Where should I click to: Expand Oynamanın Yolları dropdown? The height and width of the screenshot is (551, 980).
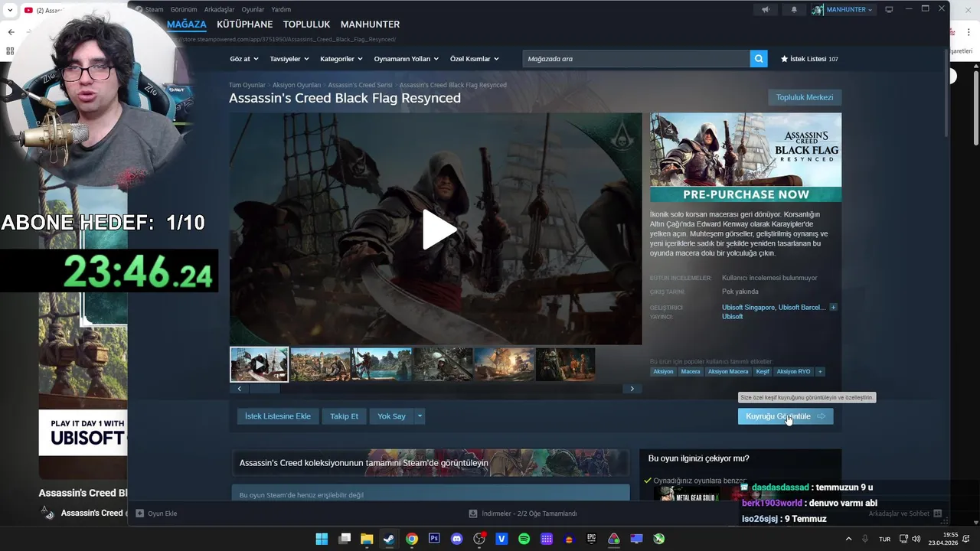point(406,59)
